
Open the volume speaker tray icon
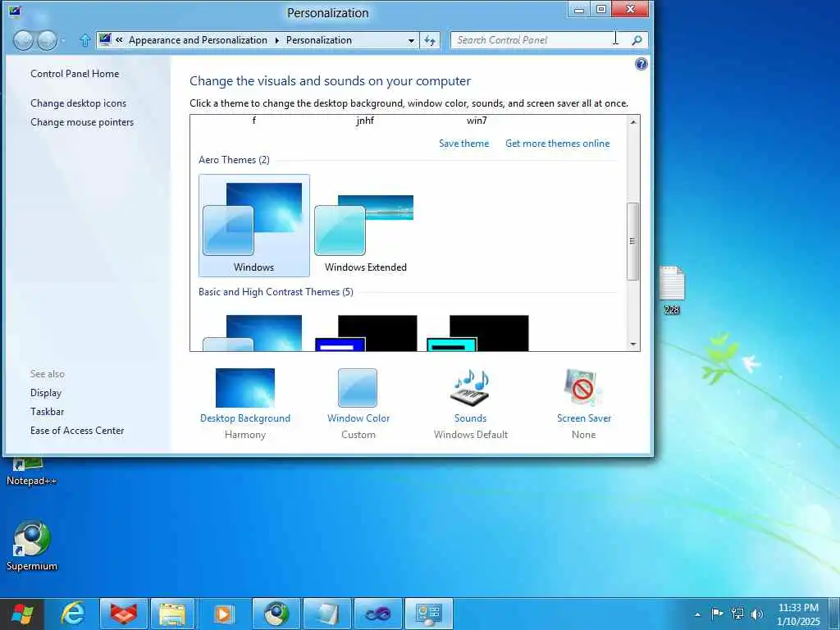click(757, 614)
